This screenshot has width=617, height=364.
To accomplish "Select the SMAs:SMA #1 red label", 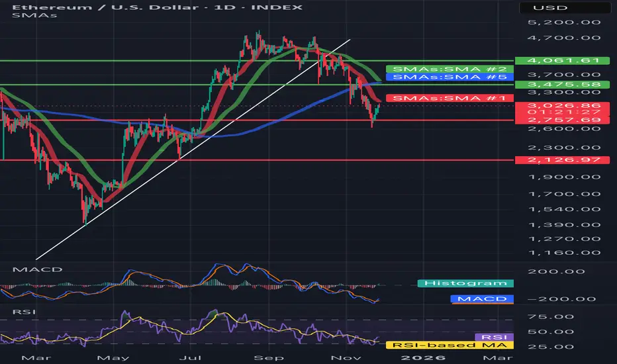I will tap(450, 98).
